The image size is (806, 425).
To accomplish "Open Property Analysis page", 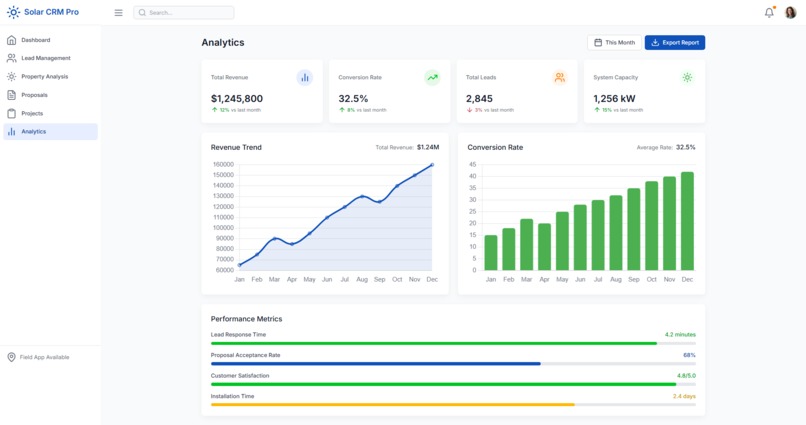I will coord(50,77).
